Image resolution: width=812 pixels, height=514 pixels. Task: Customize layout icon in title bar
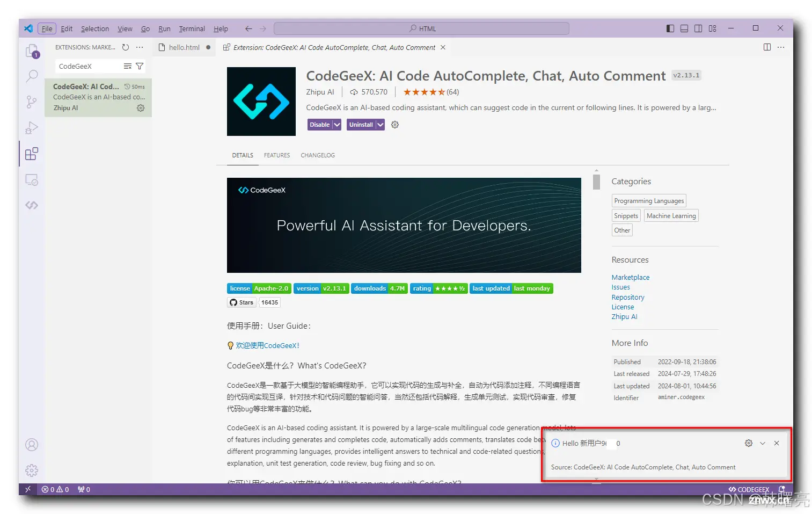713,28
